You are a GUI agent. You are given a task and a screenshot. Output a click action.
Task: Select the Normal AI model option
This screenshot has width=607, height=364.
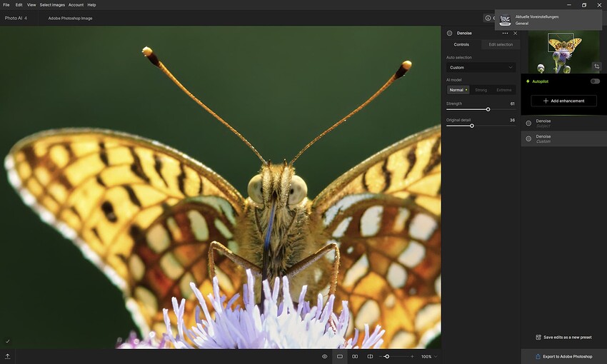coord(458,90)
